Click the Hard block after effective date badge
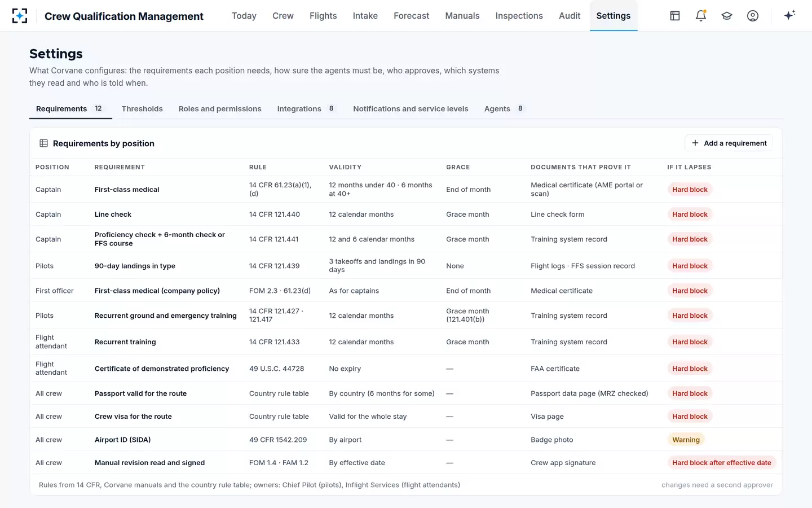Screen dimensions: 812x508 pyautogui.click(x=722, y=463)
